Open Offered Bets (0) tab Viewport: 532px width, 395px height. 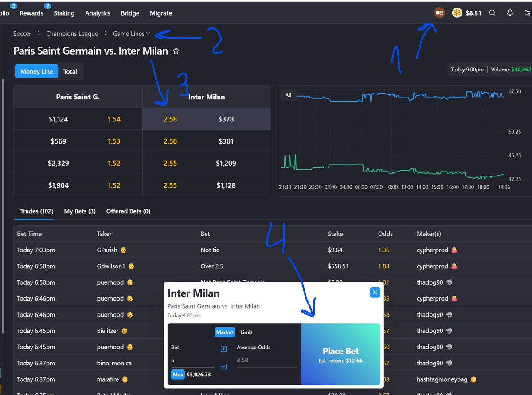(128, 211)
